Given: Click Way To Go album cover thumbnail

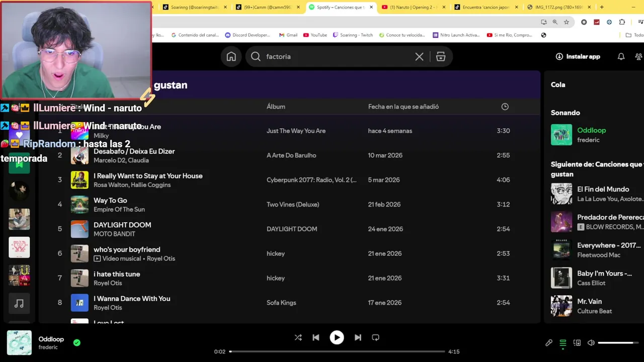Looking at the screenshot, I should click(79, 205).
